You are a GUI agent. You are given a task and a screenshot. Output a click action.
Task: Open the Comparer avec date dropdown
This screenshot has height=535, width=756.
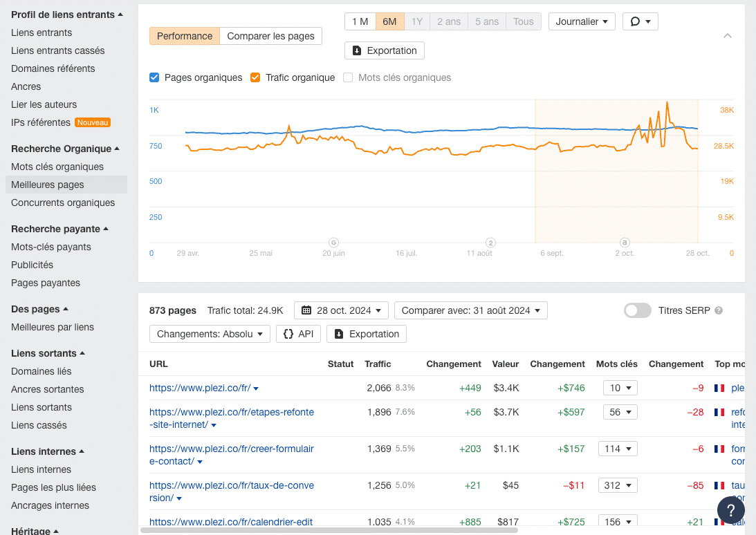[470, 310]
